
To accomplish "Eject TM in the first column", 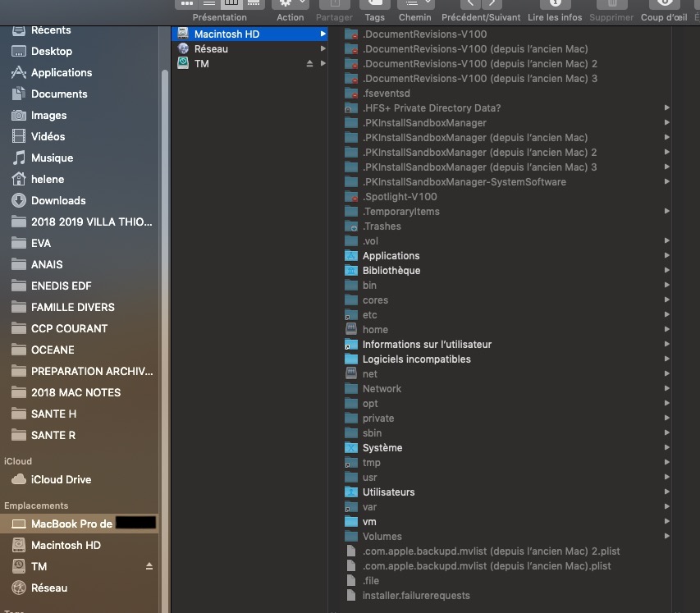I will (x=309, y=63).
